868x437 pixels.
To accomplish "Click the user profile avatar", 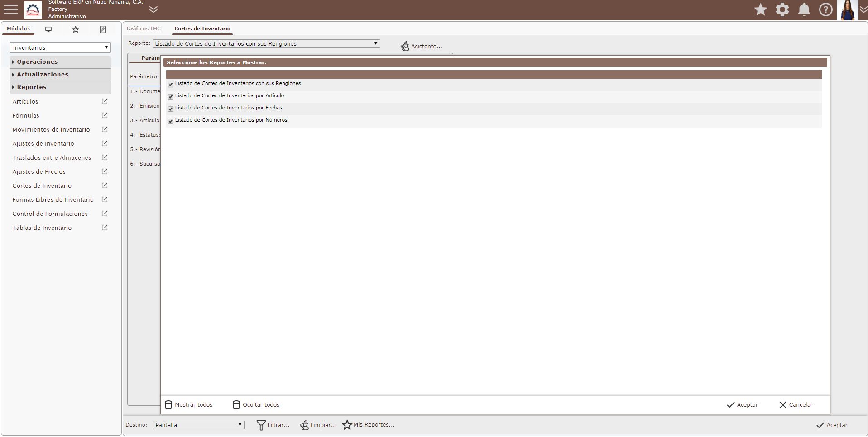I will tap(847, 10).
